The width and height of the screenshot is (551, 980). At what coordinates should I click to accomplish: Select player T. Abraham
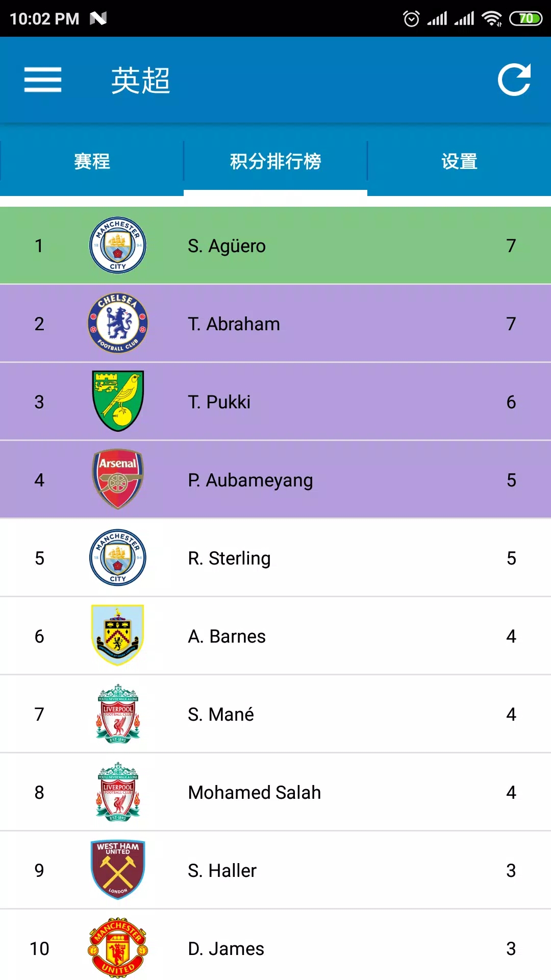tap(234, 324)
